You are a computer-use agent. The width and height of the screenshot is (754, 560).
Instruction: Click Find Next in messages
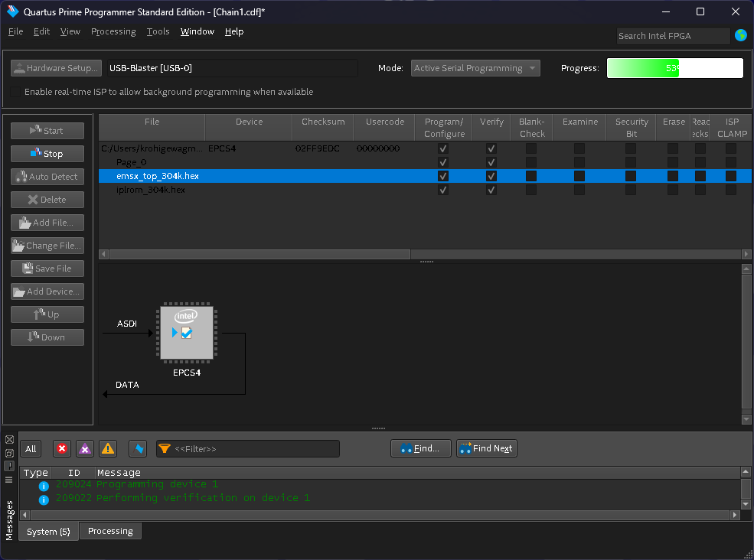coord(487,448)
